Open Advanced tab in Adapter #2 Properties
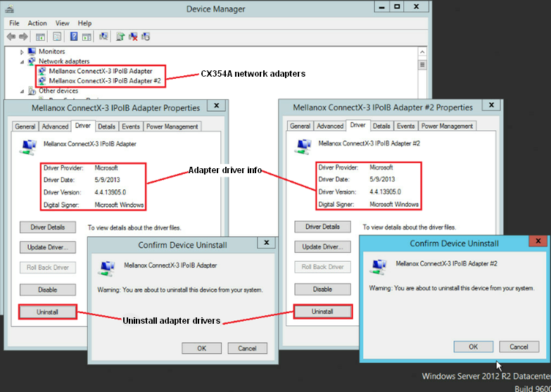 pyautogui.click(x=330, y=126)
